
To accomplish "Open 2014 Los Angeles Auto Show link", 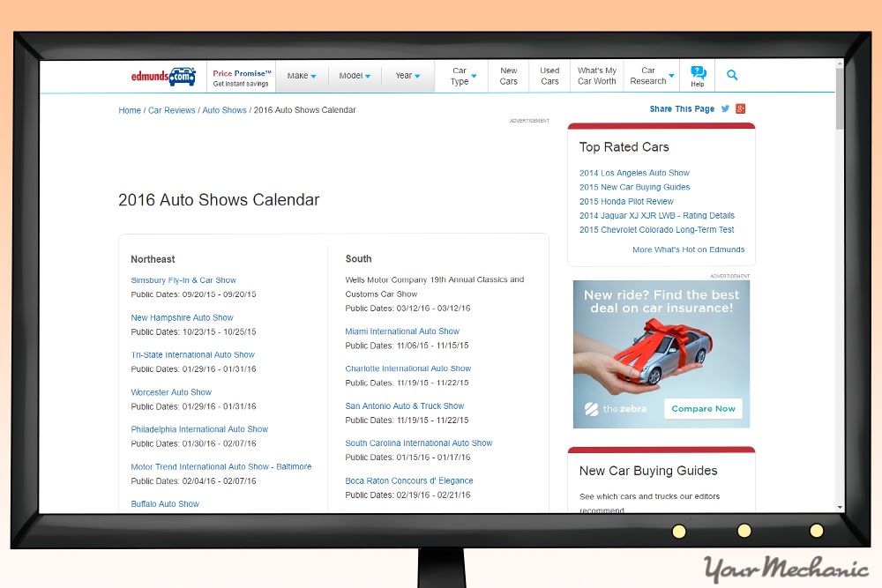I will coord(634,173).
